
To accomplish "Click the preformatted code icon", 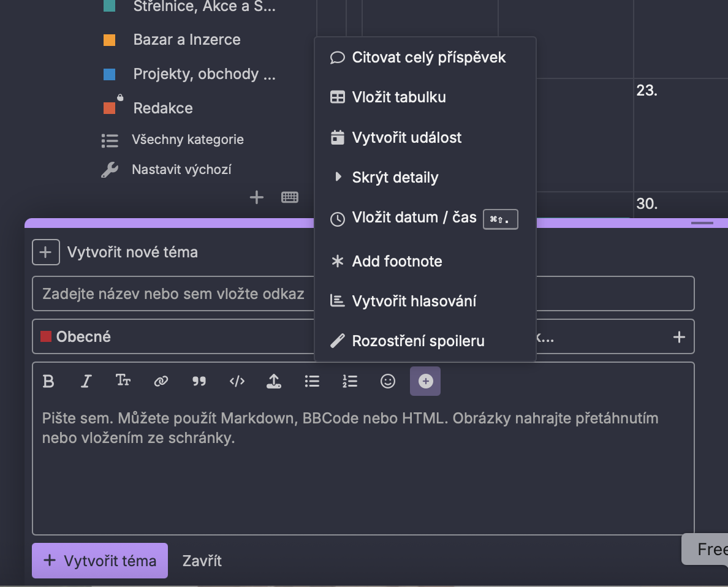I will click(237, 381).
